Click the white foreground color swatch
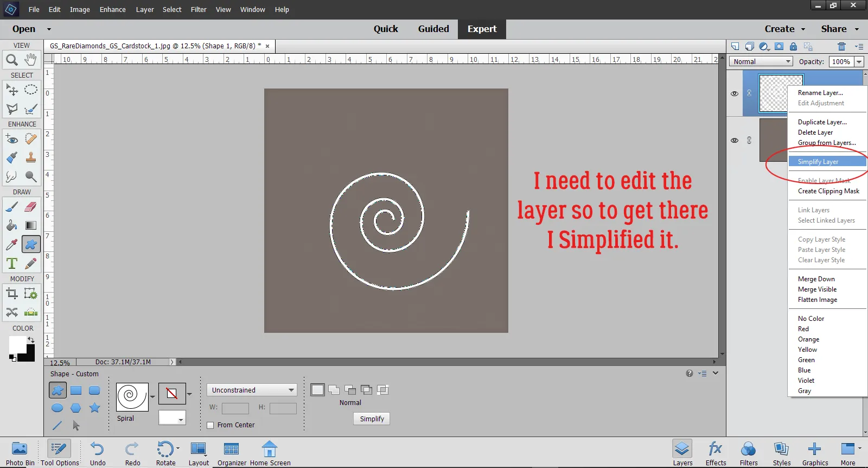Viewport: 868px width, 468px height. (x=16, y=344)
